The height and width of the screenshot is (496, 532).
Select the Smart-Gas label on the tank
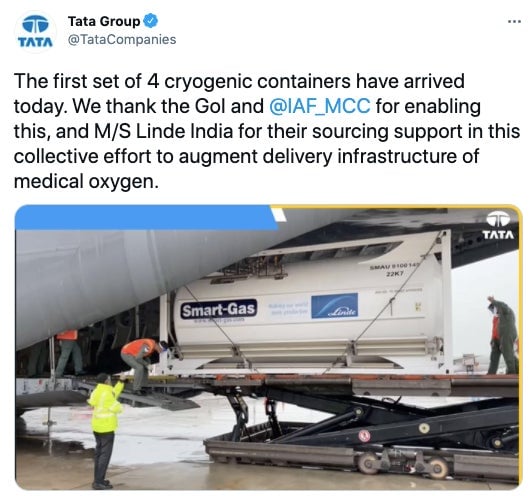(x=219, y=309)
